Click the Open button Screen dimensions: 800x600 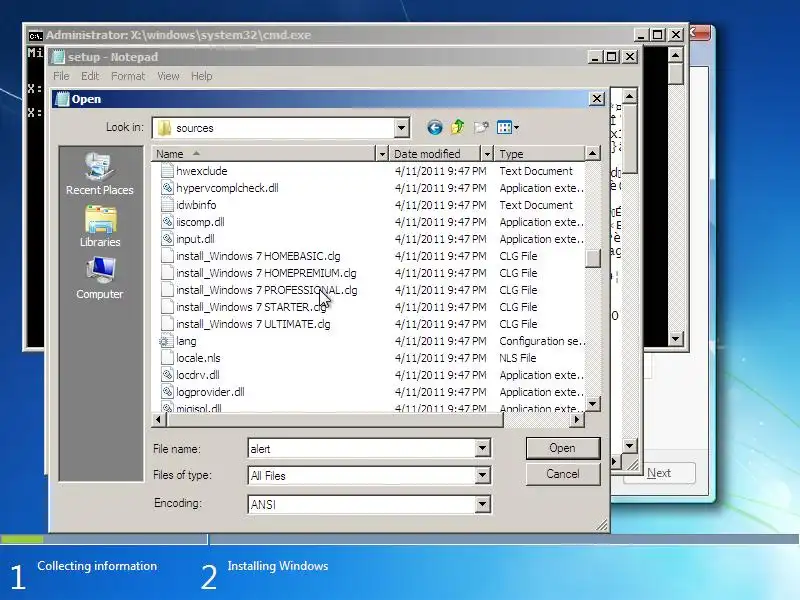click(x=563, y=448)
